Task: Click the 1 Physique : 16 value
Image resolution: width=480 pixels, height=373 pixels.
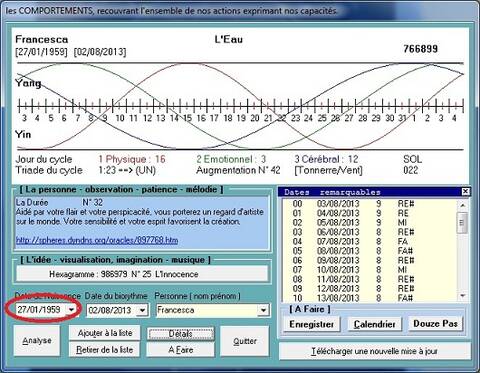Action: 132,159
